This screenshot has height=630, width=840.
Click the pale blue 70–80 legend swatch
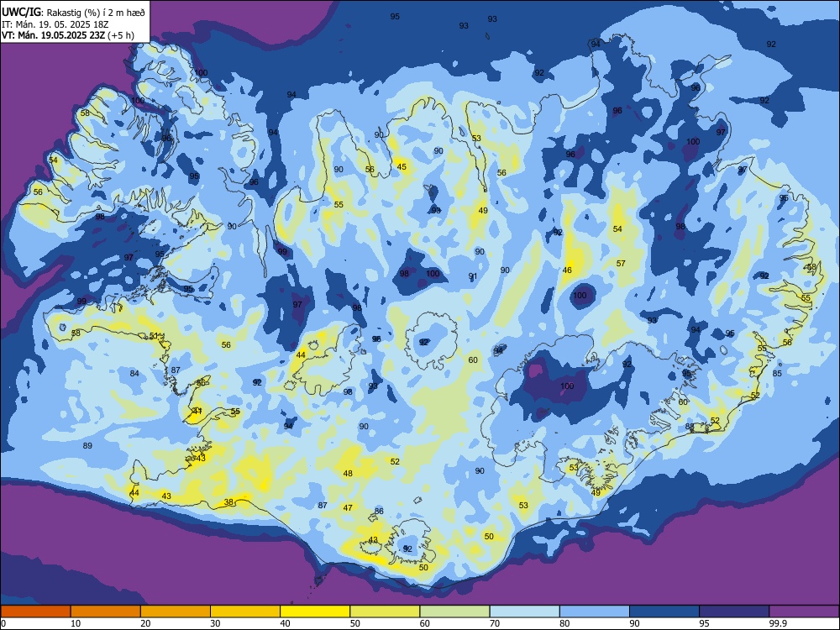coord(524,612)
